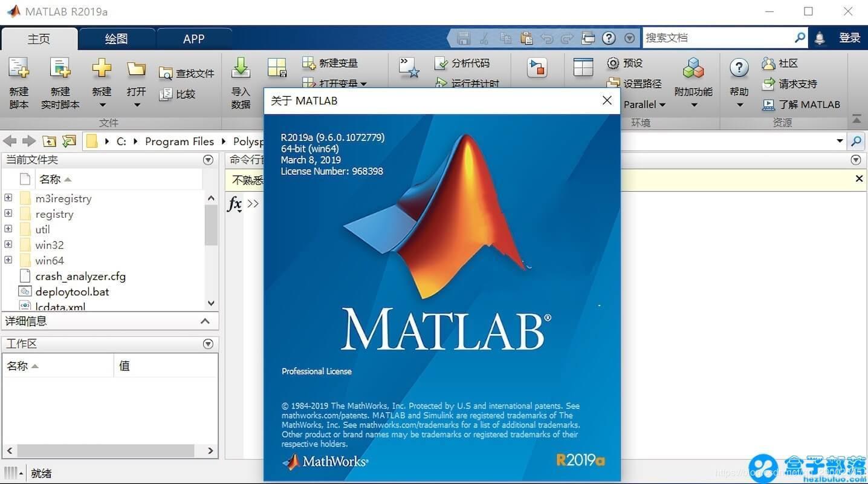Open the Parallel dropdown menu
The width and height of the screenshot is (868, 484).
click(644, 104)
